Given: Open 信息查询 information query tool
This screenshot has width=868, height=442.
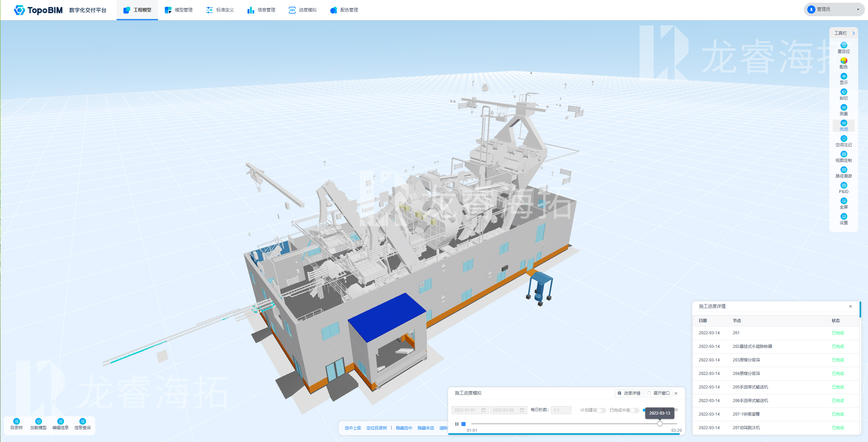Looking at the screenshot, I should click(82, 422).
